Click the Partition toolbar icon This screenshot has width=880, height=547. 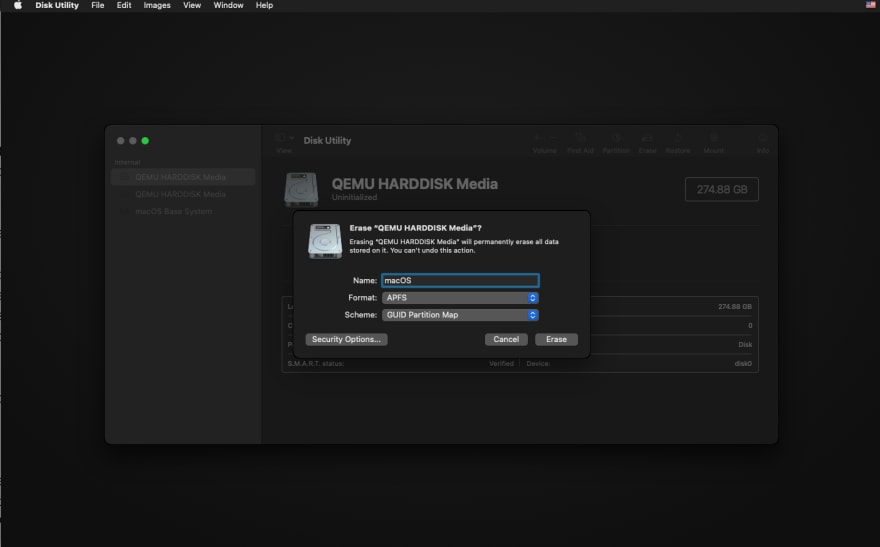[x=616, y=138]
